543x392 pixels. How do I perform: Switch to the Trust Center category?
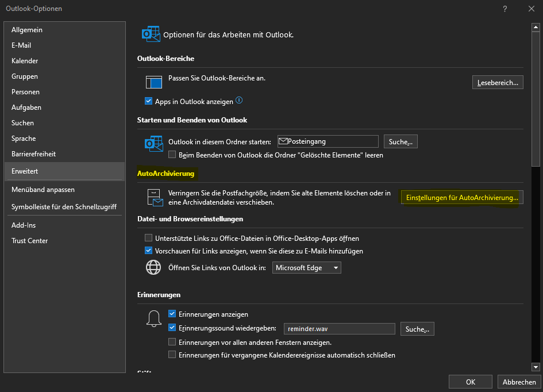29,241
